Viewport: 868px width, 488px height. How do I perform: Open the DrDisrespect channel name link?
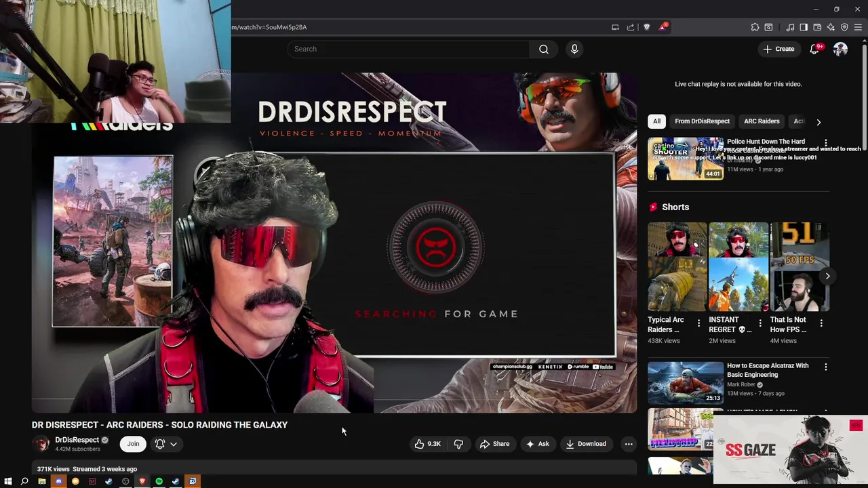pyautogui.click(x=77, y=440)
